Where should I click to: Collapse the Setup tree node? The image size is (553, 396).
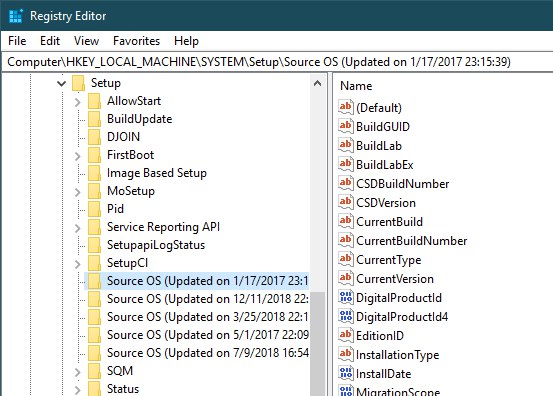point(61,83)
